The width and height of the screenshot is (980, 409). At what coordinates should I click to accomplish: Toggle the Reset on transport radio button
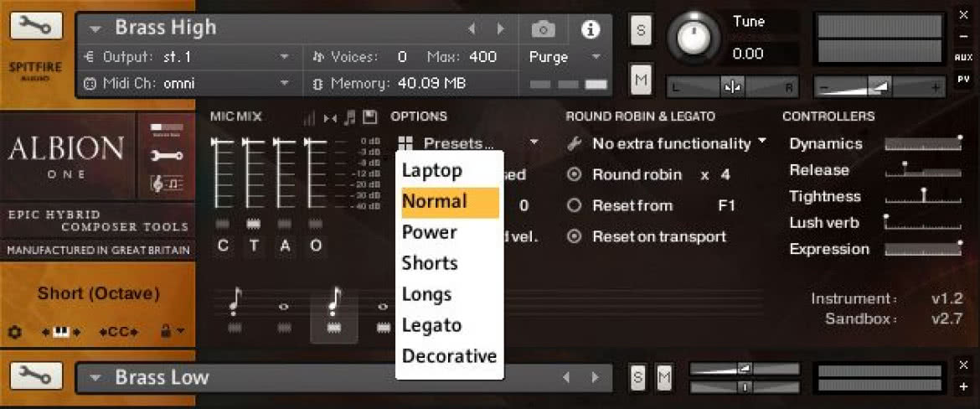[574, 236]
